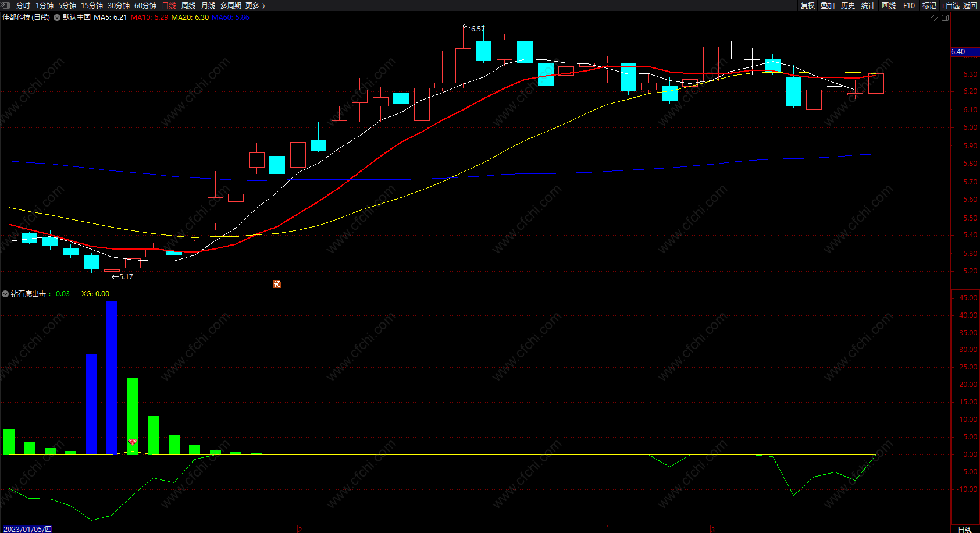Open the 更多 periods menu

click(x=255, y=5)
